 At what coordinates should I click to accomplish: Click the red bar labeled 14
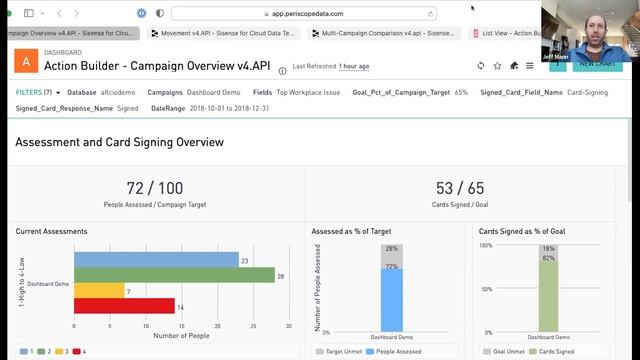(124, 306)
